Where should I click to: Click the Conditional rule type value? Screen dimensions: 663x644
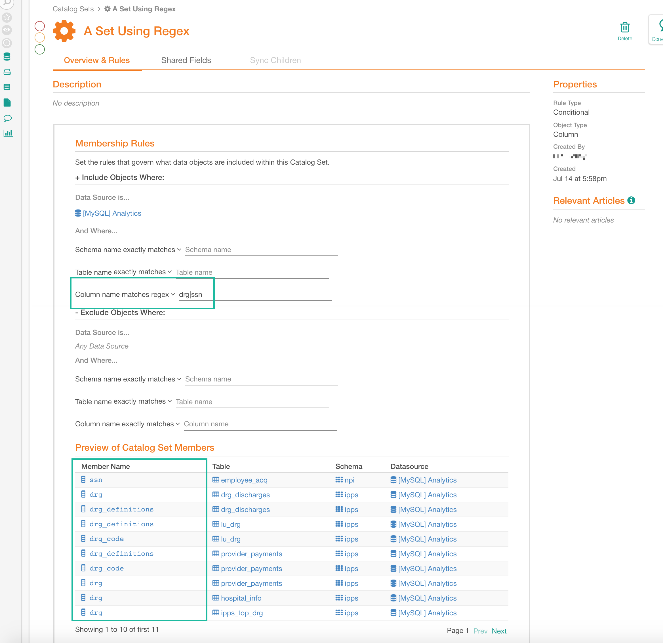pos(571,112)
